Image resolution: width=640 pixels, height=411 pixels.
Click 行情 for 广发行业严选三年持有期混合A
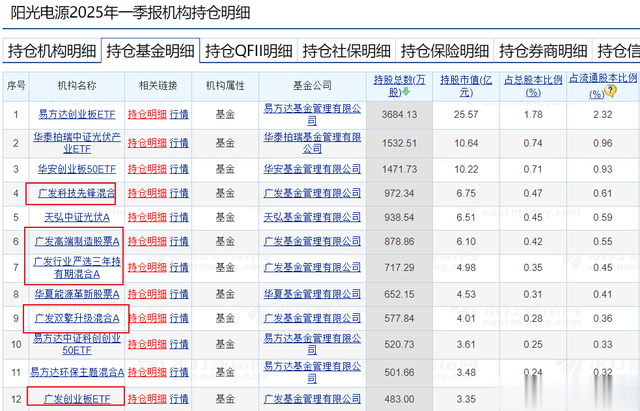[179, 267]
